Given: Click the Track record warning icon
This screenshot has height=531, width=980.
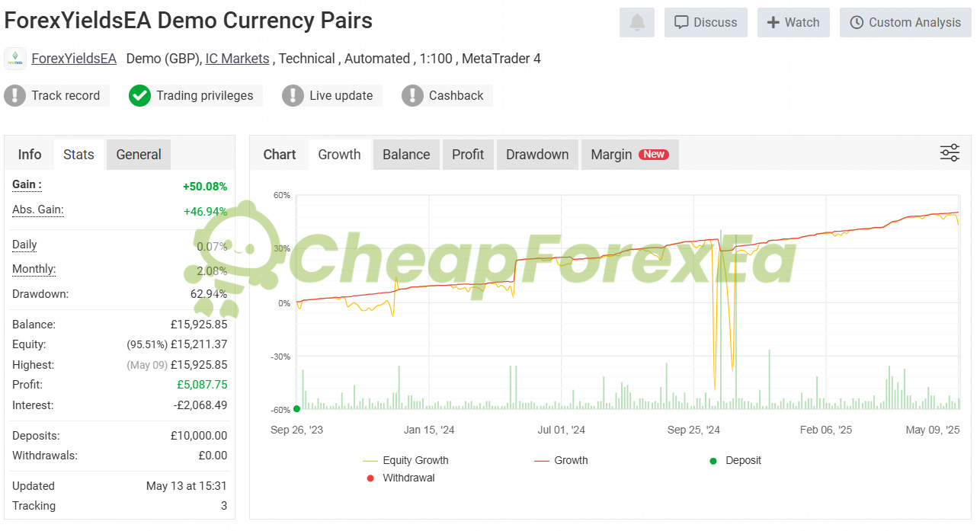Looking at the screenshot, I should [15, 95].
